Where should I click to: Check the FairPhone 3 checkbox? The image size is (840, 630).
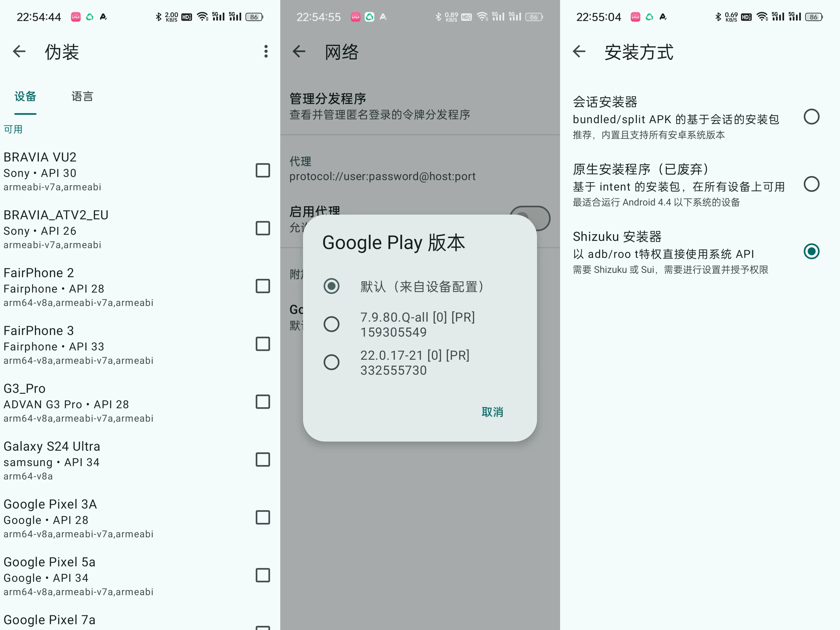coord(263,344)
